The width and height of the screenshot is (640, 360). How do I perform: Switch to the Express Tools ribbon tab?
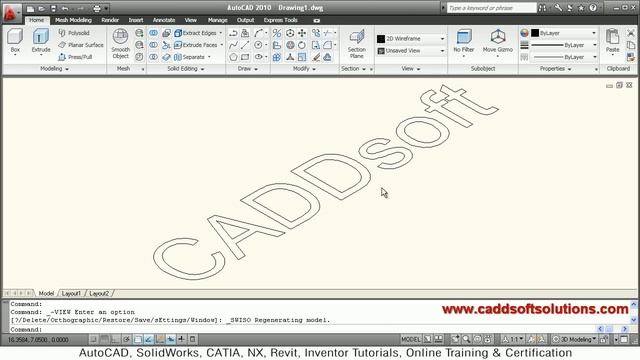(x=280, y=20)
